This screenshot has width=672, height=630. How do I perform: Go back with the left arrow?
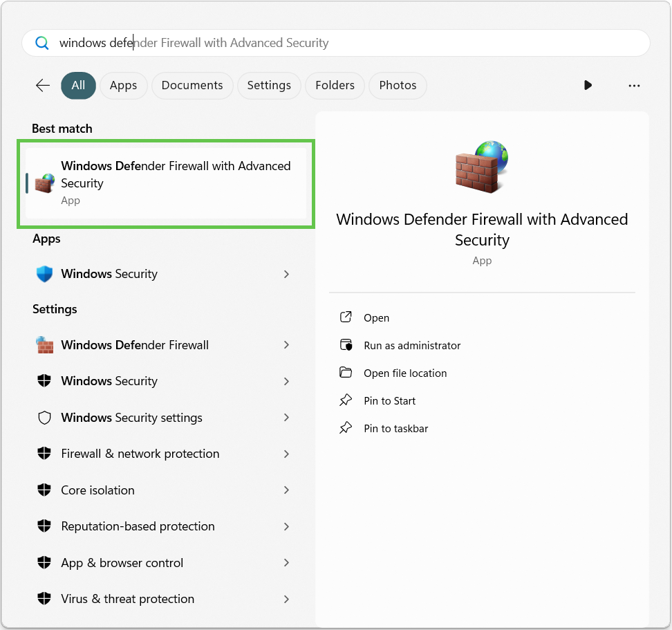pyautogui.click(x=43, y=85)
